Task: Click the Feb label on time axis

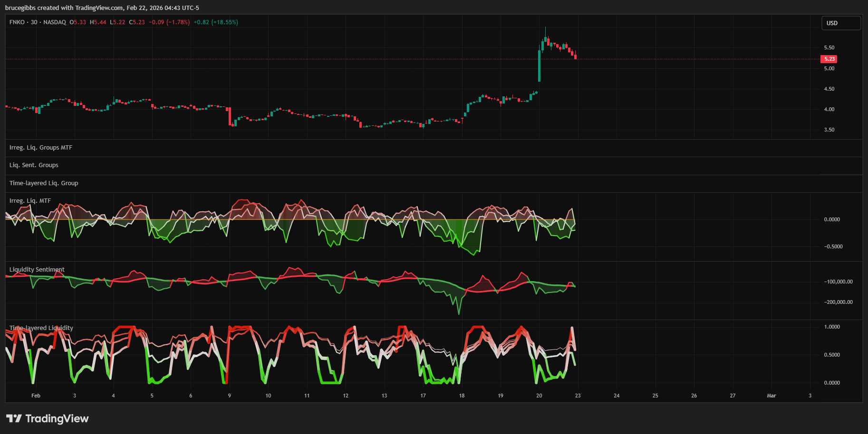Action: tap(36, 396)
